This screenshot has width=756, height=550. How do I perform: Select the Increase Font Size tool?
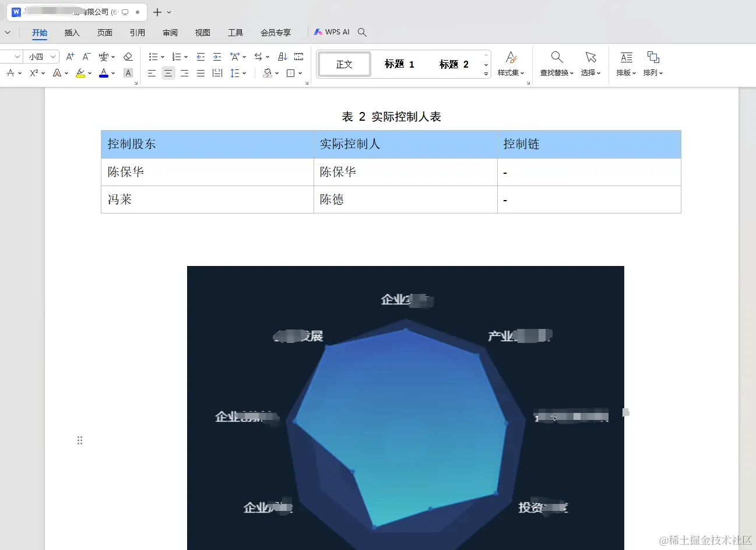pyautogui.click(x=71, y=57)
